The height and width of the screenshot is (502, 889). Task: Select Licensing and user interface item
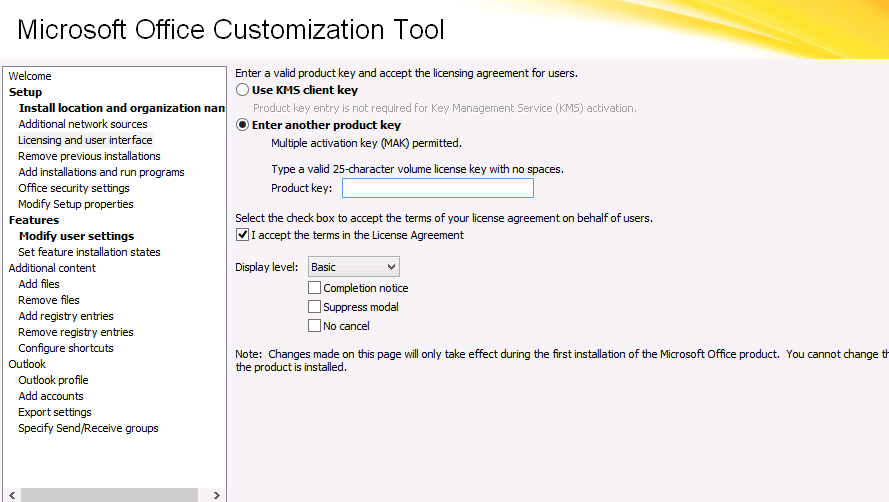click(x=85, y=140)
